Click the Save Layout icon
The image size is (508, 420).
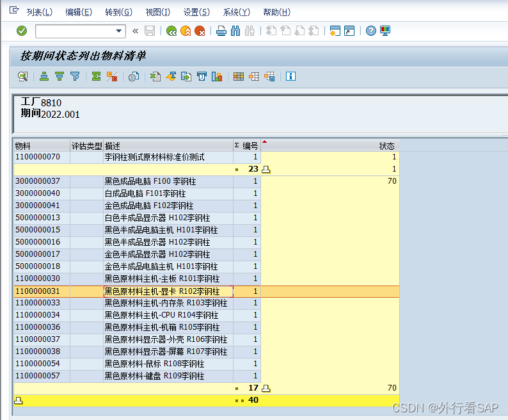coord(269,77)
